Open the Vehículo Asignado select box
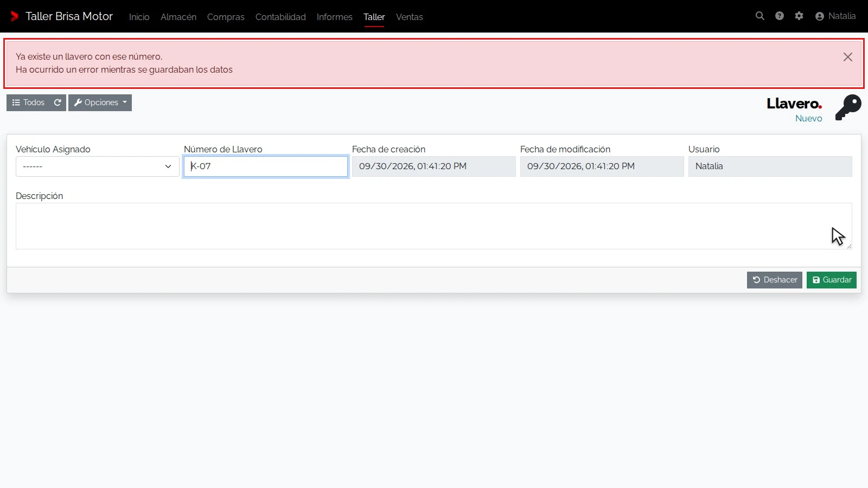The height and width of the screenshot is (488, 868). 98,166
